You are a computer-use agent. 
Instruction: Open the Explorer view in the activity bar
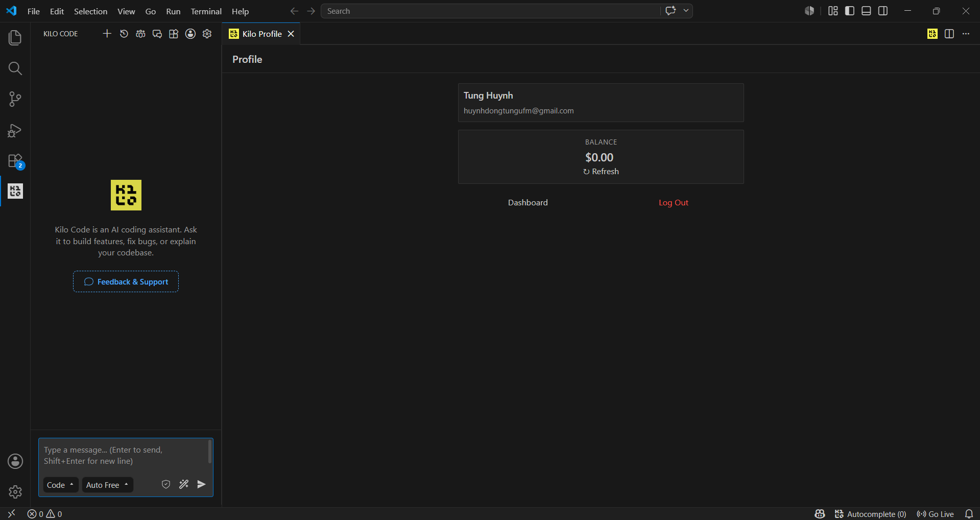point(15,38)
